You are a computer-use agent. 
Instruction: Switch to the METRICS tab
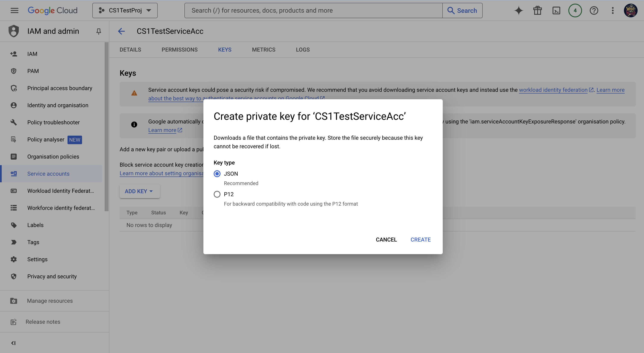click(263, 50)
